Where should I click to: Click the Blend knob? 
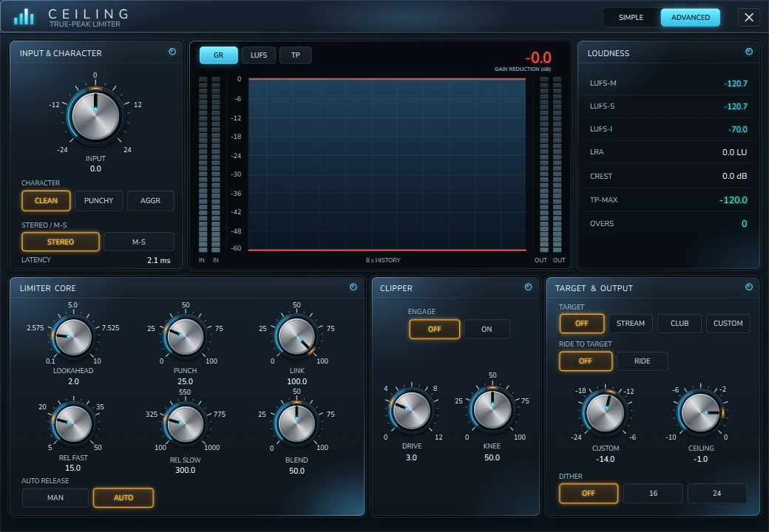[x=297, y=423]
